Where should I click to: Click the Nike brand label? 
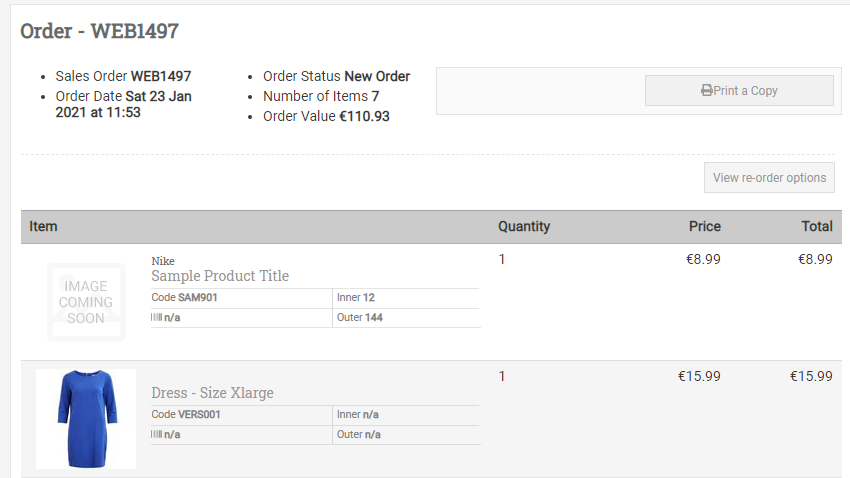click(x=163, y=261)
